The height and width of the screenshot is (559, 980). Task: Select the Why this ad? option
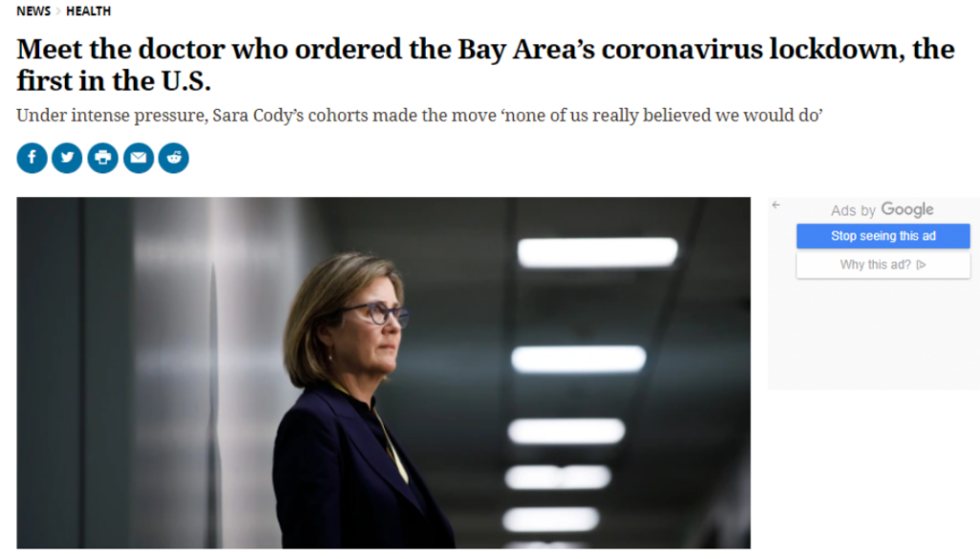[x=875, y=265]
